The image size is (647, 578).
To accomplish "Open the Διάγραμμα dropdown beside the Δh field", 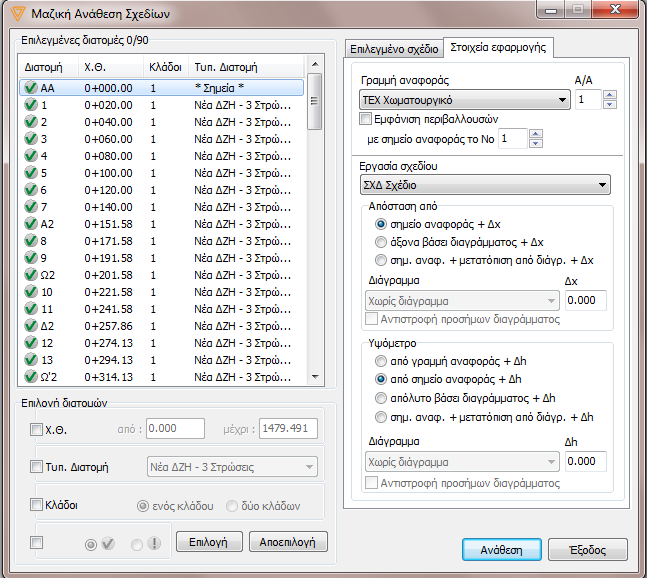I will tap(462, 462).
